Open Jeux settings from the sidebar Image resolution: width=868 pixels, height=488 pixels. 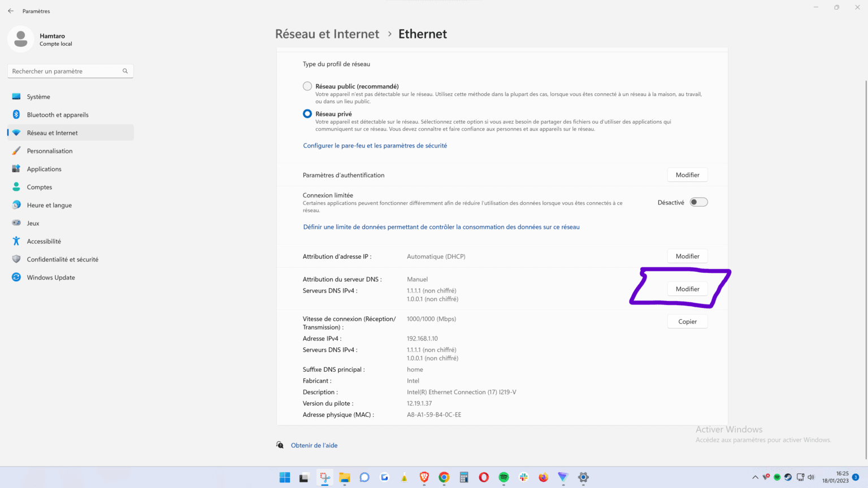pyautogui.click(x=33, y=223)
